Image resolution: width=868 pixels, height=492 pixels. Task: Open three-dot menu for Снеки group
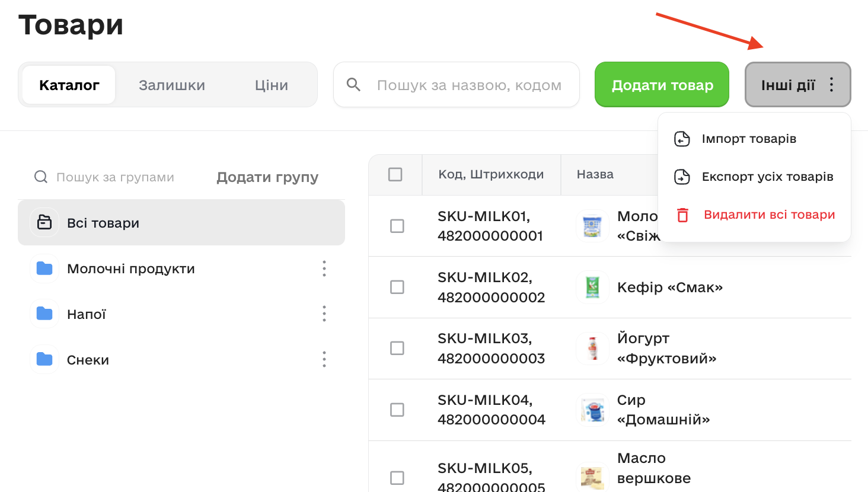(324, 359)
